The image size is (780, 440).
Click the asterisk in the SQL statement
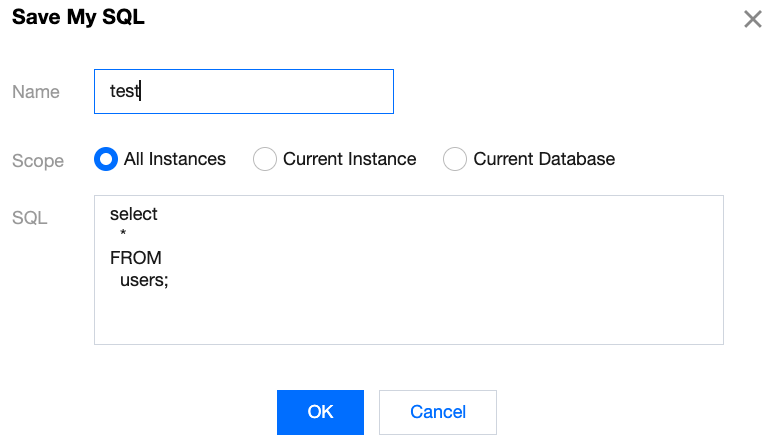[x=123, y=236]
